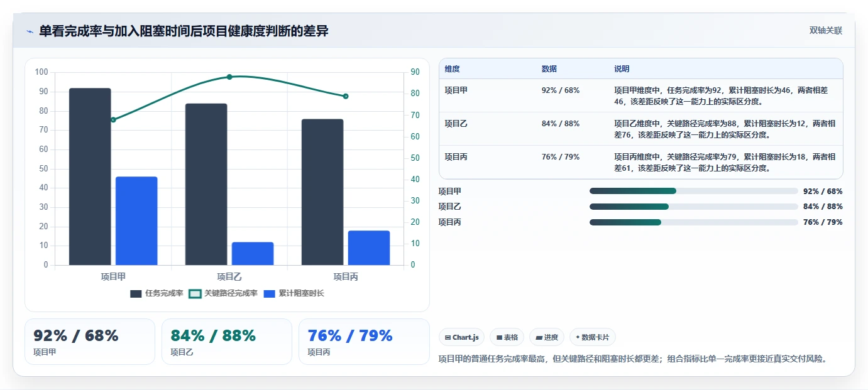This screenshot has height=390, width=868.
Task: Click the 双轴关联 label in the header
Action: pyautogui.click(x=825, y=30)
